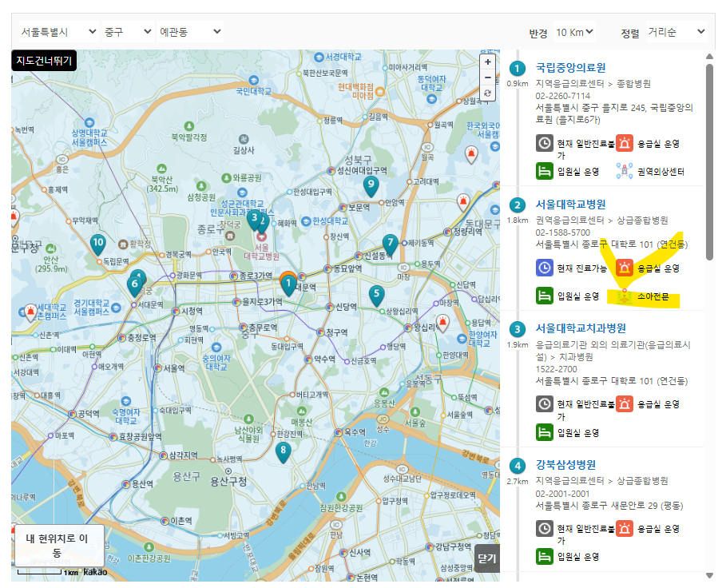Viewport: 726px width, 588px height.
Task: Click phone number 02-2001-2001
Action: pyautogui.click(x=562, y=494)
